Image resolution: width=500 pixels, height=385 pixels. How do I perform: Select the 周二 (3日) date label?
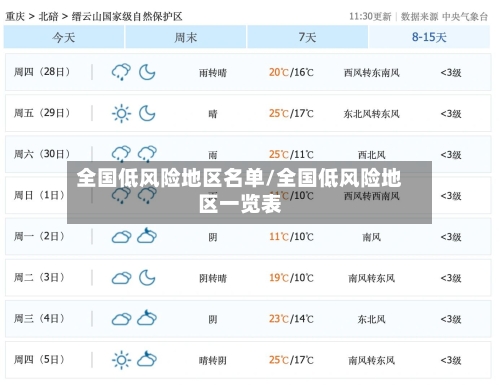click(39, 277)
